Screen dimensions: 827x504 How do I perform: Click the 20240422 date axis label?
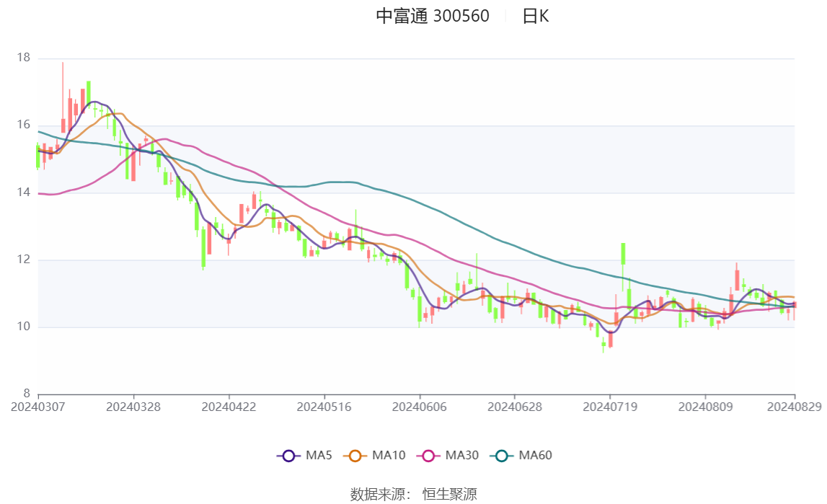click(x=229, y=407)
